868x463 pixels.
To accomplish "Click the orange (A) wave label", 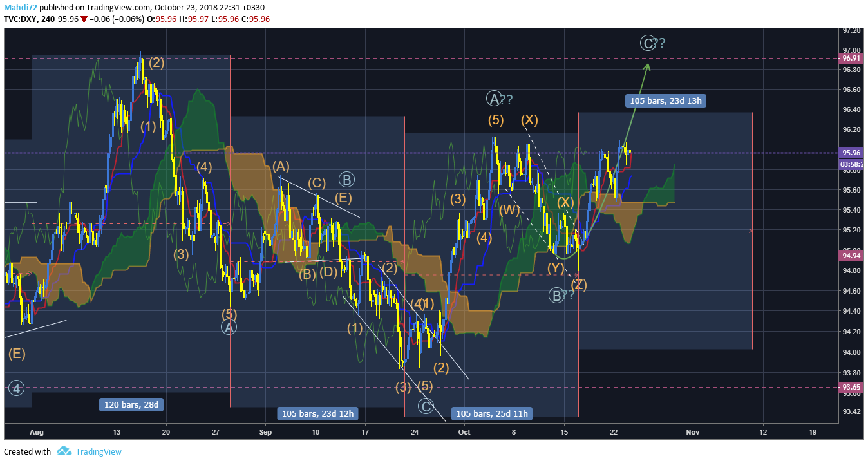I will (281, 166).
